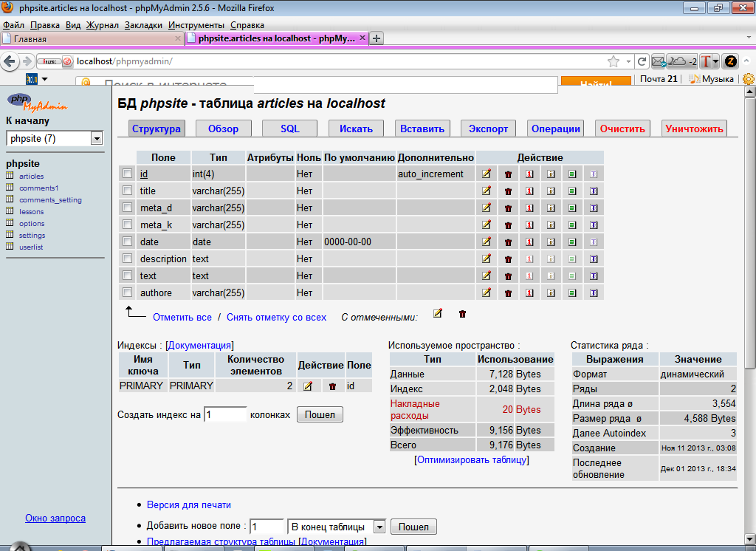
Task: Open the Закладки menu
Action: 143,25
